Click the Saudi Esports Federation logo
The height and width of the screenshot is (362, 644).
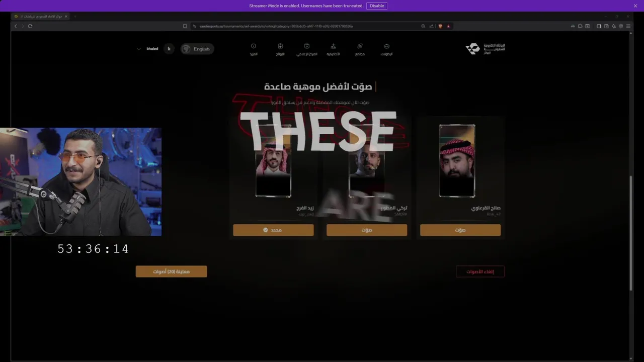pyautogui.click(x=485, y=49)
